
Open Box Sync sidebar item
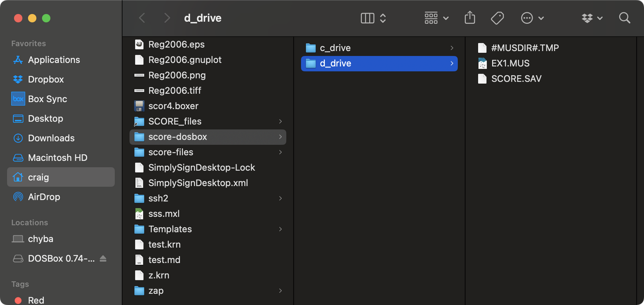pyautogui.click(x=47, y=99)
